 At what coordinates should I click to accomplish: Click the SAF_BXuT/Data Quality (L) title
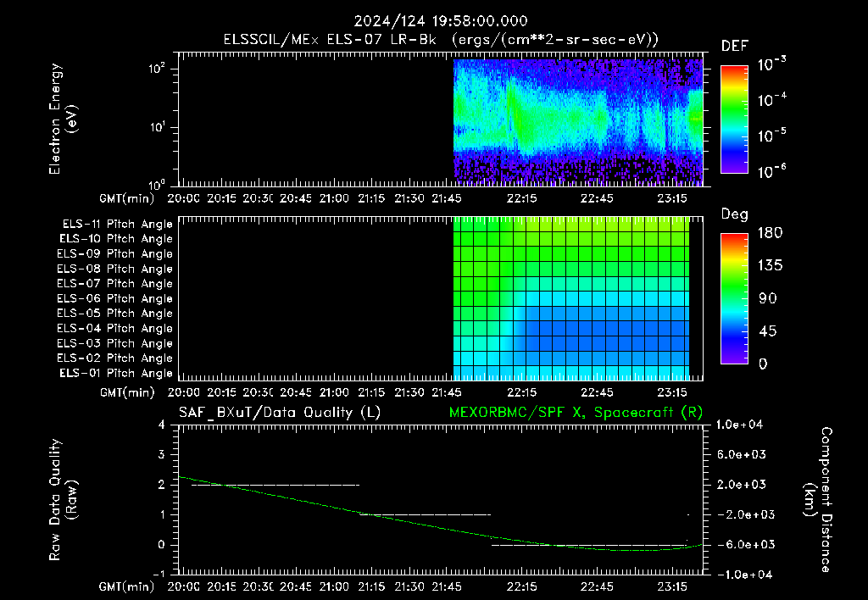point(280,413)
